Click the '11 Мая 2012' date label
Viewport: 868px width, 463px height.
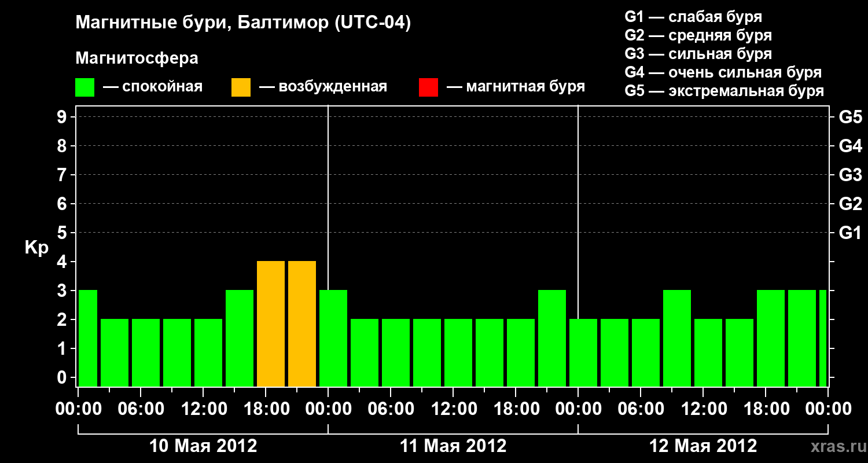pyautogui.click(x=453, y=446)
